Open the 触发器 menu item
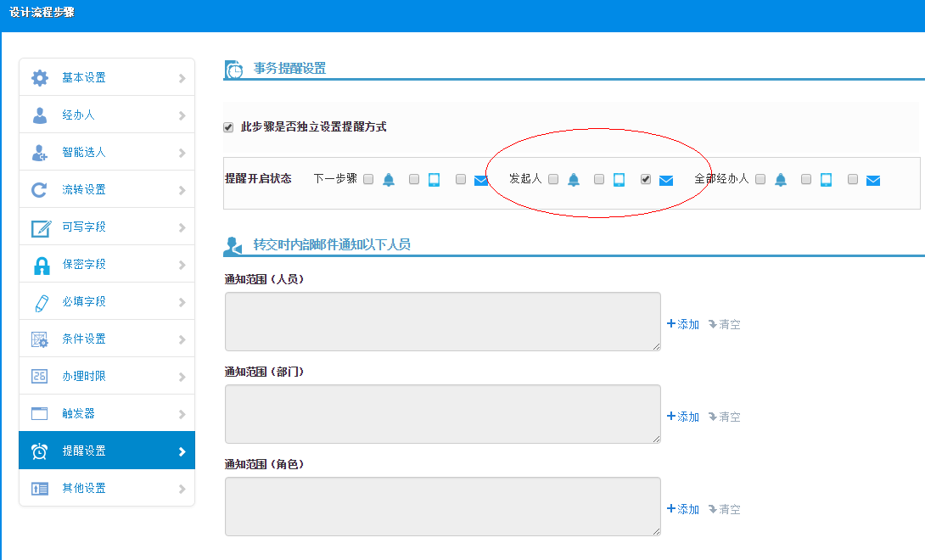This screenshot has width=925, height=560. 78,414
